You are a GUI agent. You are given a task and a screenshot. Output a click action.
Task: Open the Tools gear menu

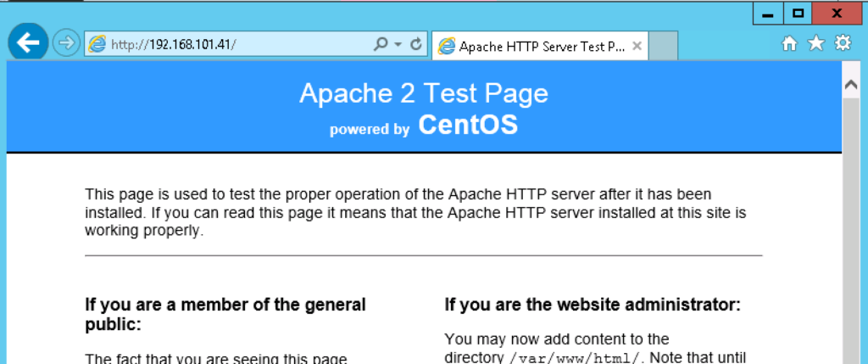click(843, 42)
